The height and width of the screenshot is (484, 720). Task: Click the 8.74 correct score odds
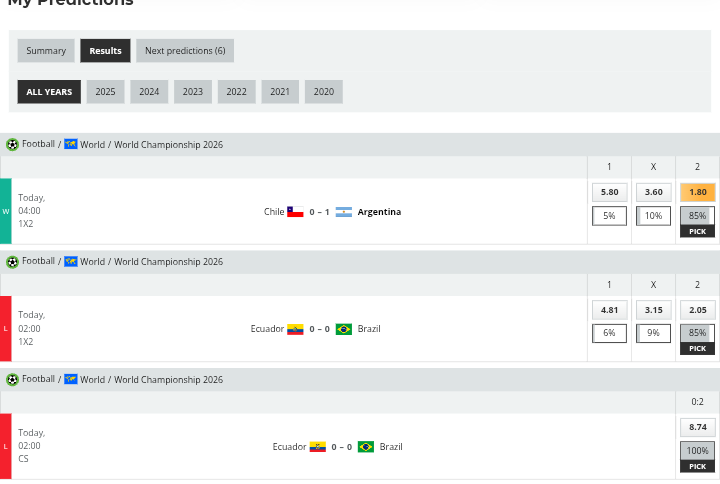pos(697,427)
